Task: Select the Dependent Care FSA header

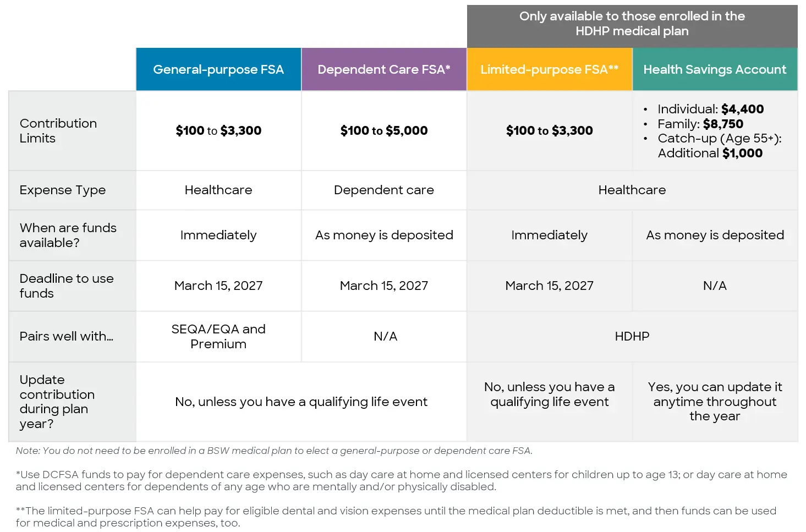Action: click(x=383, y=69)
